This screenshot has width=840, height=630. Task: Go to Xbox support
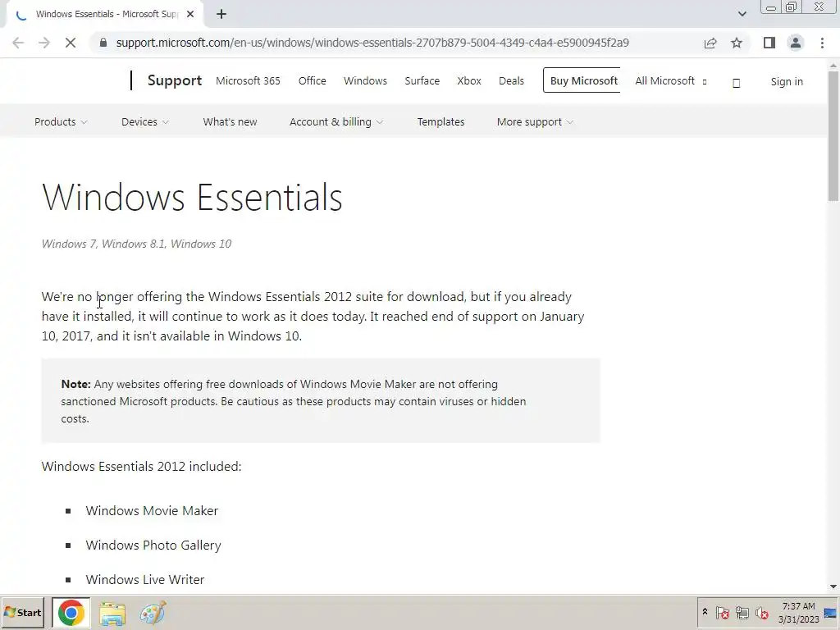point(469,81)
